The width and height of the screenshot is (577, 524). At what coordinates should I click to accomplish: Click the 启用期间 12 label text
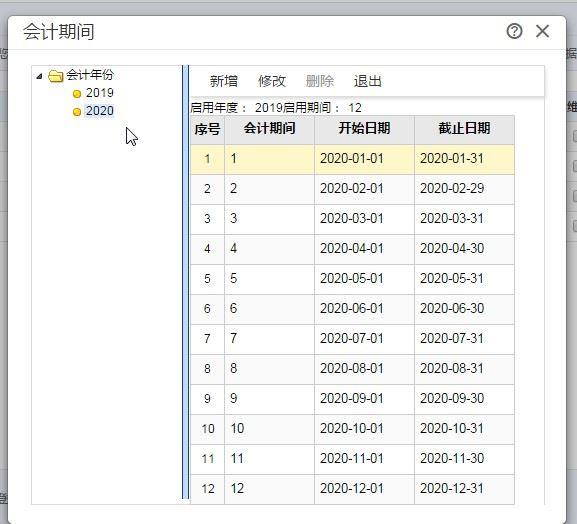(x=322, y=108)
